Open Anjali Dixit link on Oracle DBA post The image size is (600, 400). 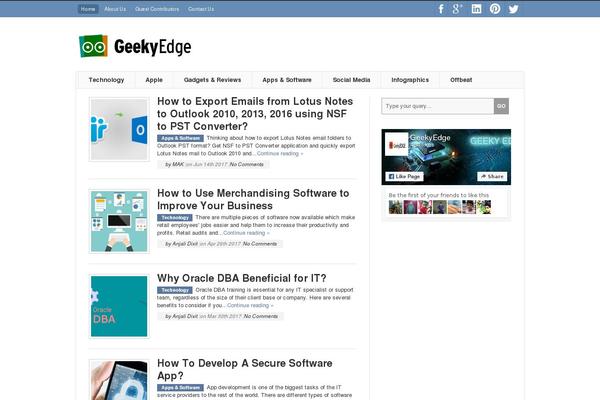tap(185, 316)
